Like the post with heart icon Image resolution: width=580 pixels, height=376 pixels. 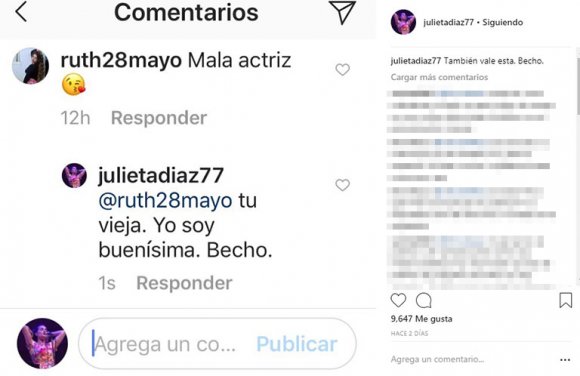(x=398, y=300)
